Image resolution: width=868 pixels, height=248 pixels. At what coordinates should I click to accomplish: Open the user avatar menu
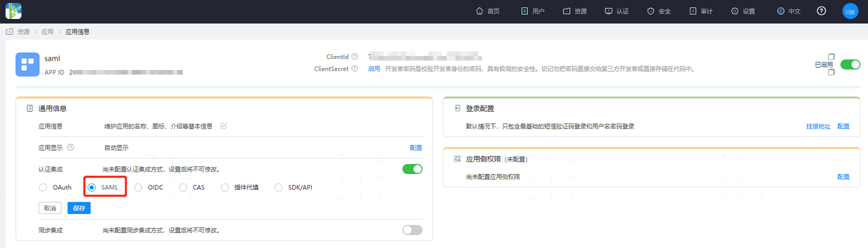[850, 11]
